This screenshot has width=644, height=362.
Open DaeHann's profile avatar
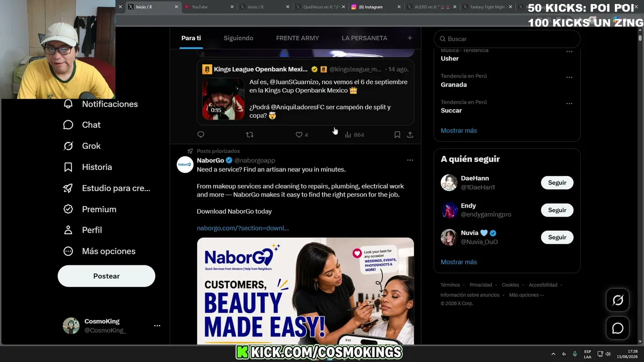point(449,183)
